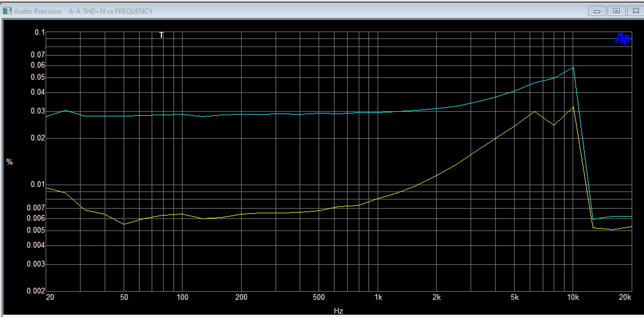Click the 0.1 top Y-axis value
644x317 pixels.
click(x=40, y=32)
